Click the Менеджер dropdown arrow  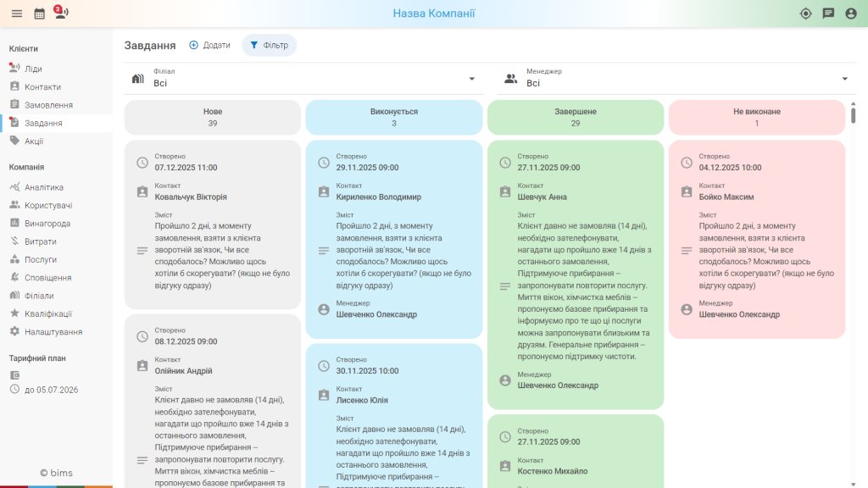point(845,79)
